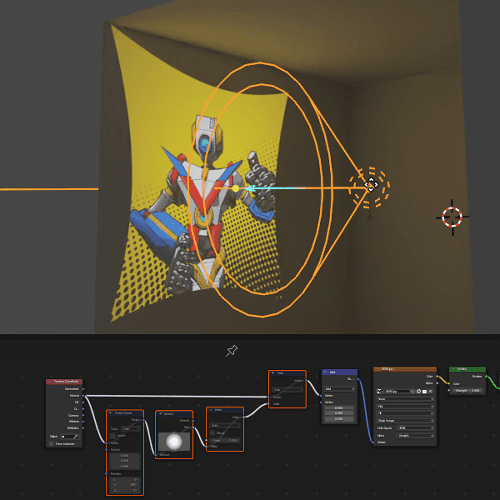Enable the From Instancer checkbox
Viewport: 500px width, 500px height.
click(51, 444)
